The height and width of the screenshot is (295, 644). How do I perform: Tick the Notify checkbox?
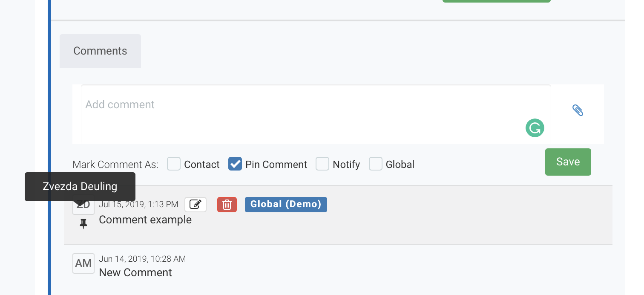(322, 164)
